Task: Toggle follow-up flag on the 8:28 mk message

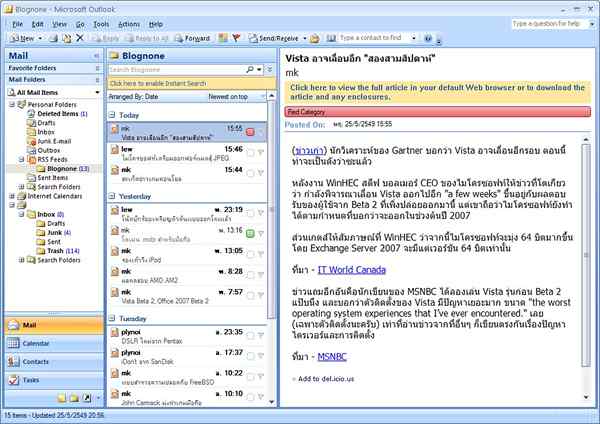Action: 261,275
